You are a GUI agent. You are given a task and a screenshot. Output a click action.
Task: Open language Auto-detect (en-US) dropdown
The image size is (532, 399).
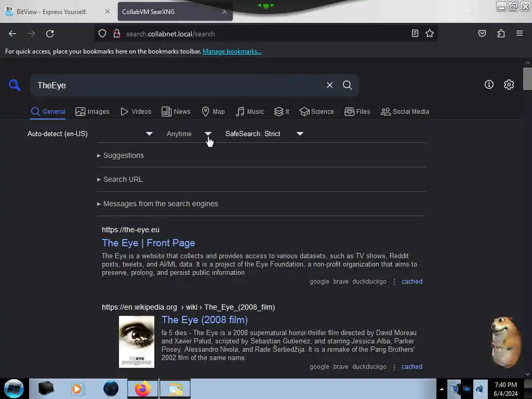click(x=90, y=134)
